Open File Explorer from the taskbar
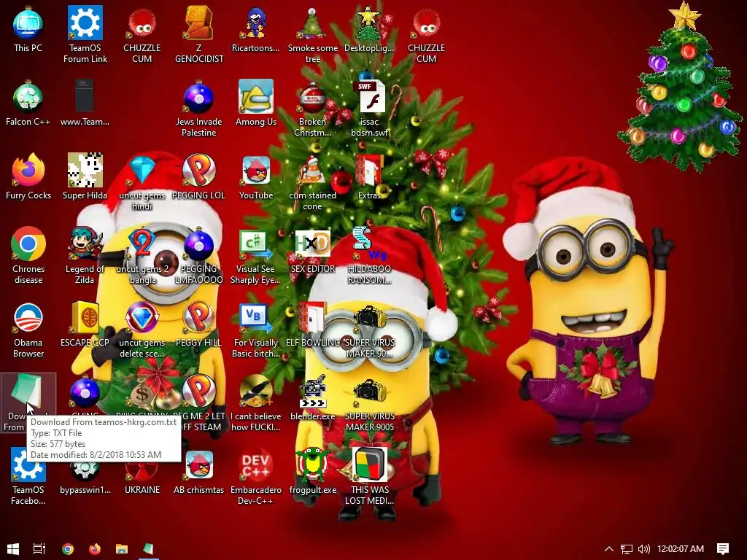 click(x=122, y=548)
